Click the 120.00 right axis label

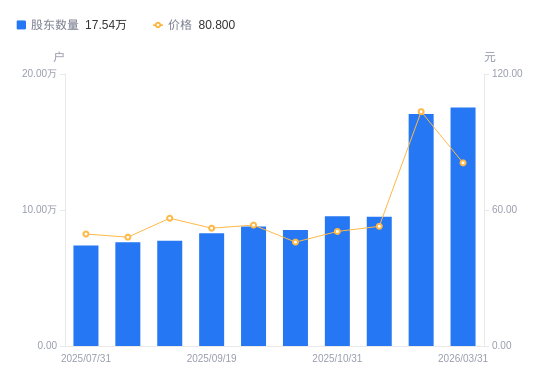507,73
